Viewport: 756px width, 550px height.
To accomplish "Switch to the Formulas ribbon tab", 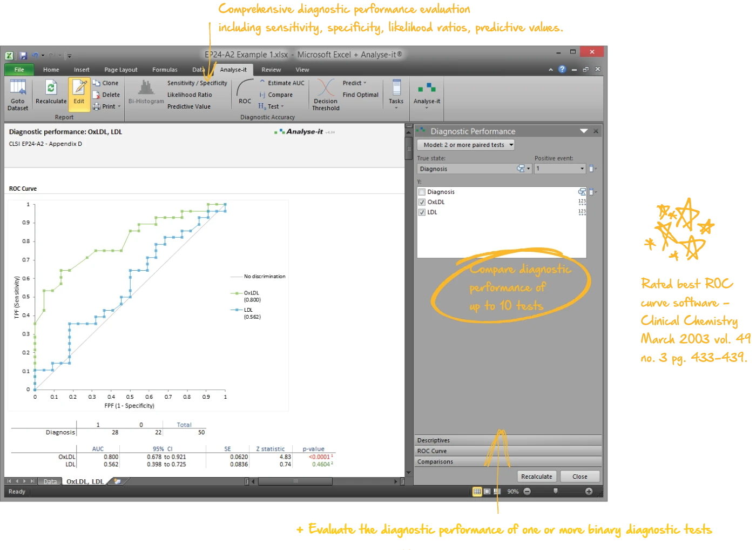I will coord(165,70).
